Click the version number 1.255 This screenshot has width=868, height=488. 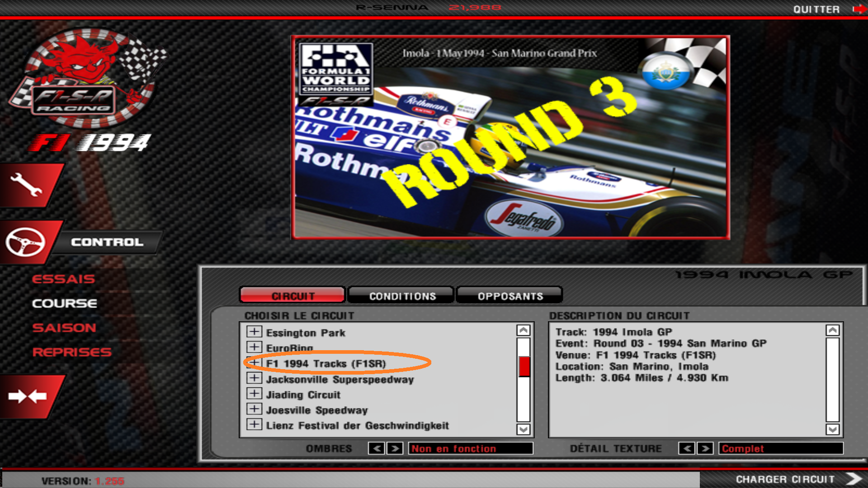coord(110,481)
